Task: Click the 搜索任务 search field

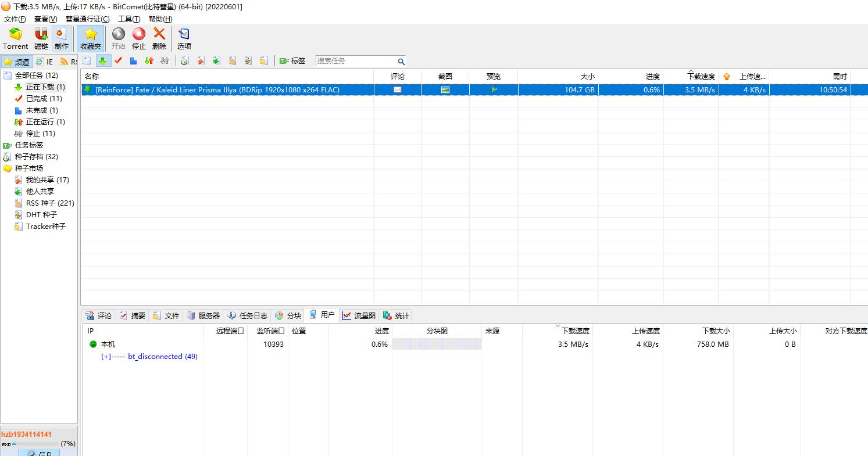Action: (356, 60)
